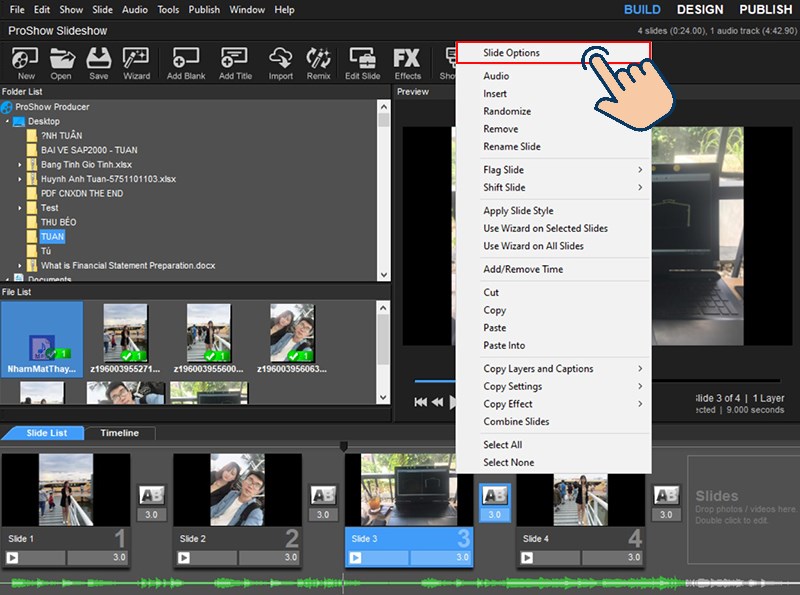The width and height of the screenshot is (800, 595).
Task: Expand the Test folder node
Action: pos(20,208)
